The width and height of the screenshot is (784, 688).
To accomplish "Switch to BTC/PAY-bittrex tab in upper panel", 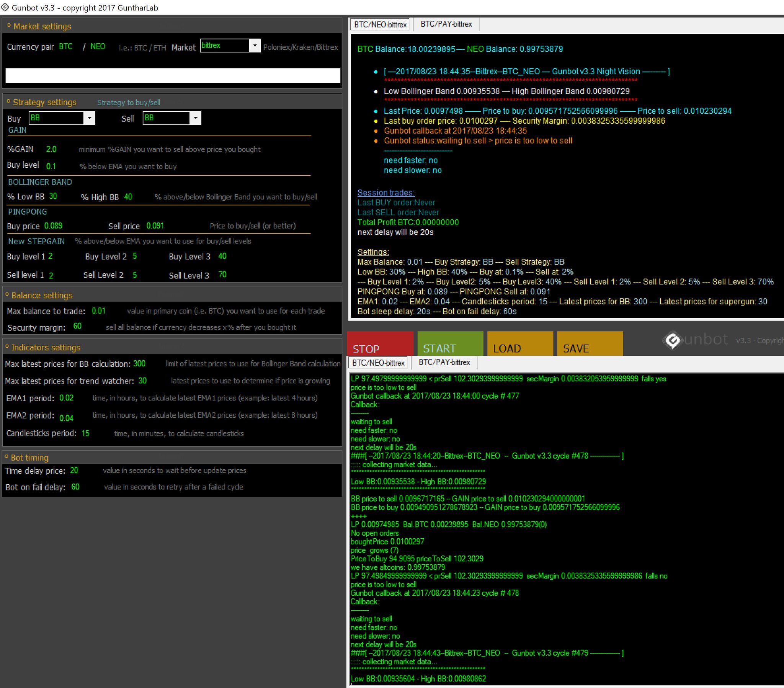I will pyautogui.click(x=446, y=24).
